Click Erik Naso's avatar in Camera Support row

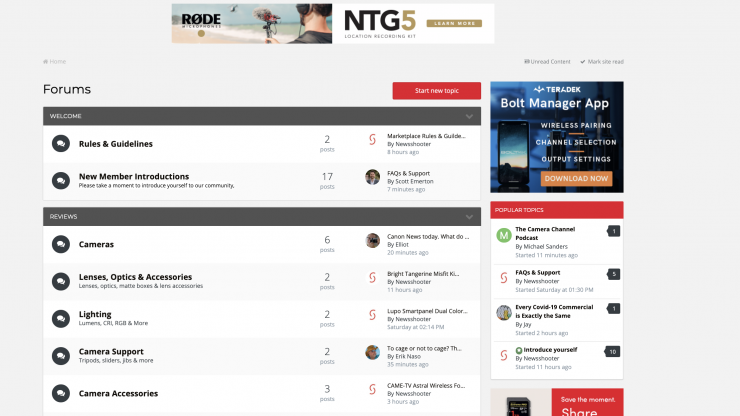(372, 352)
